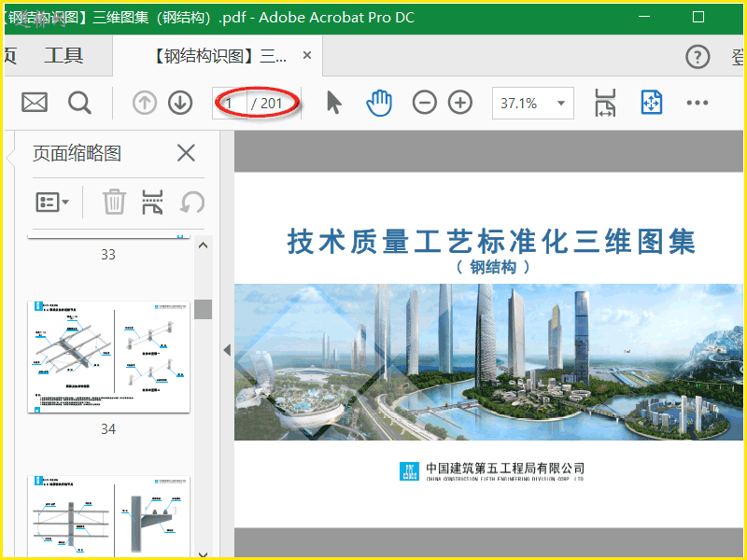Open thumbnail options list dropdown
Screen dimensions: 747x560
pos(52,202)
